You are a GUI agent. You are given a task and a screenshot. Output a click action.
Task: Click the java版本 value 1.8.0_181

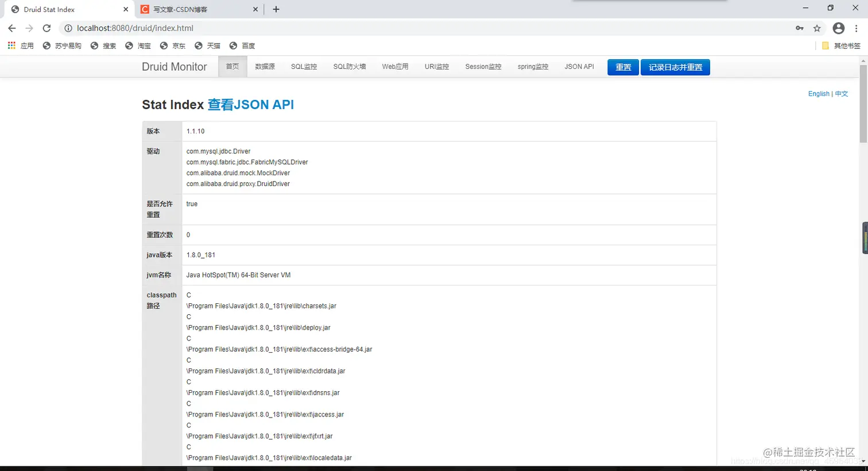(201, 254)
